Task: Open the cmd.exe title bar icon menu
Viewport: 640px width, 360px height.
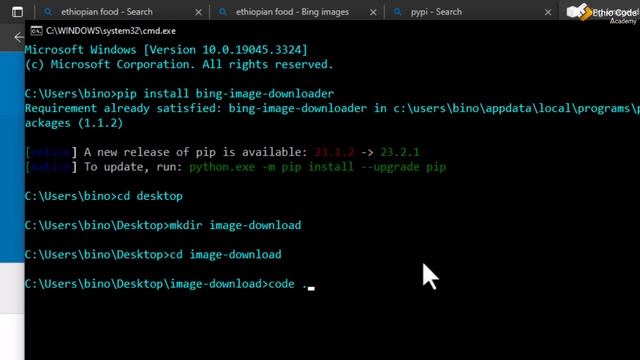Action: click(x=36, y=31)
